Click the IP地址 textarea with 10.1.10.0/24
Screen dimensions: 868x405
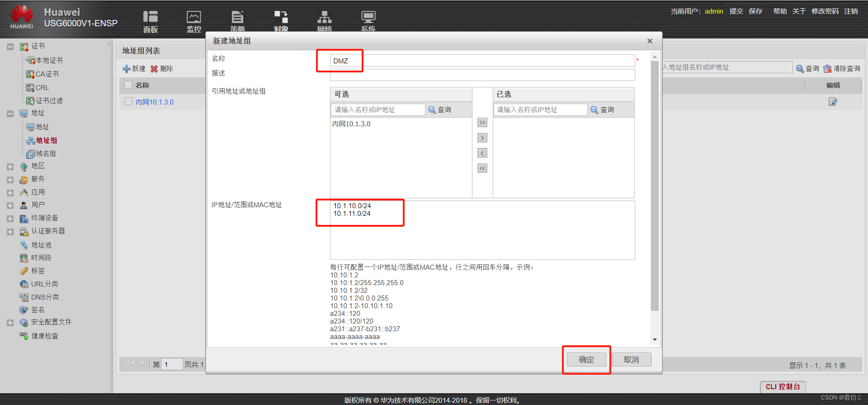click(x=482, y=230)
